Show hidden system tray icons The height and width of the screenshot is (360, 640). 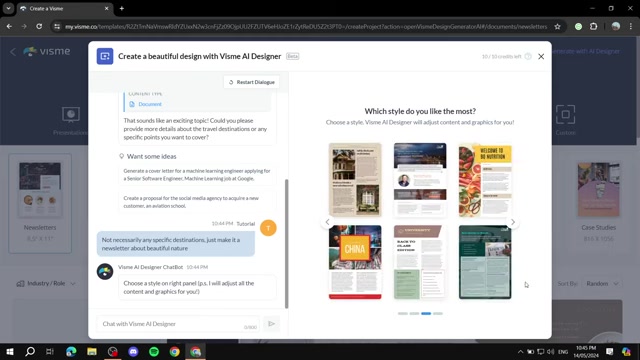(520, 351)
